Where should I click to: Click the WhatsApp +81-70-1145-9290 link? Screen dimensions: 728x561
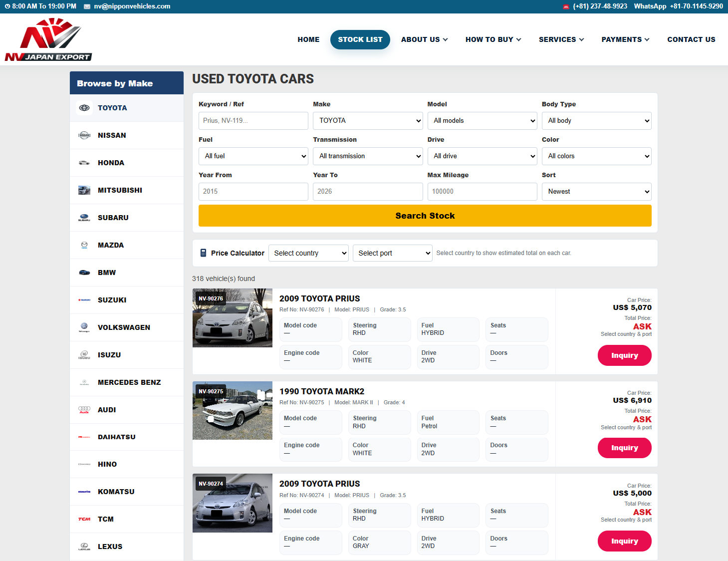pyautogui.click(x=679, y=6)
